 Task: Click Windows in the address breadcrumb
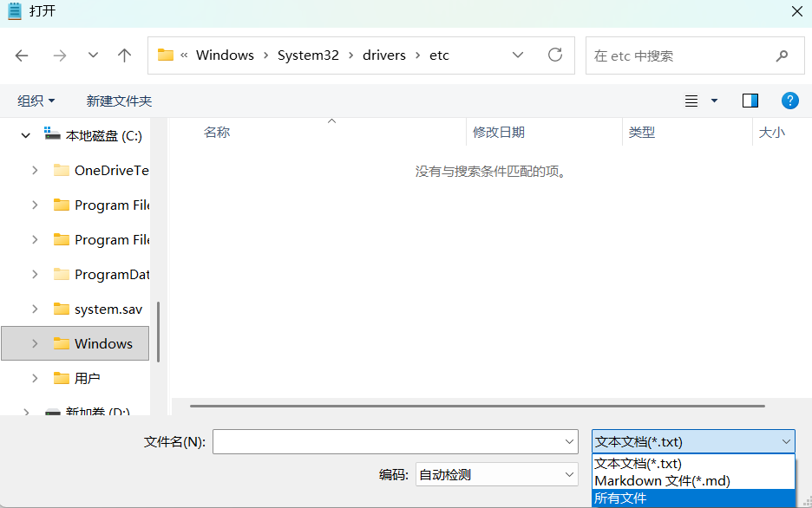click(x=225, y=55)
